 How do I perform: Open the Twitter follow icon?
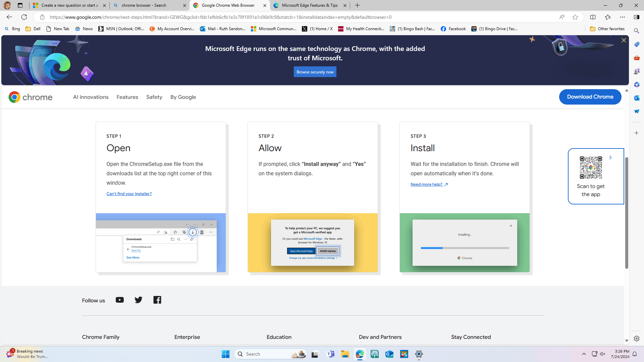(x=139, y=300)
